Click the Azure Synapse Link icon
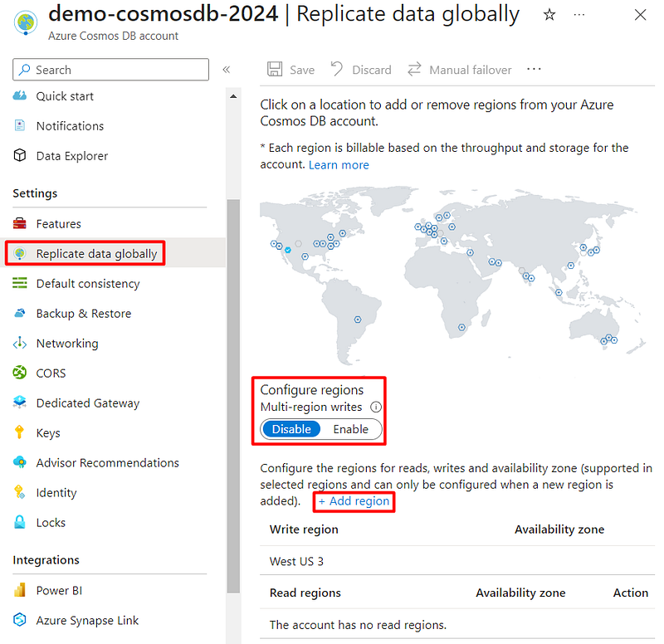The width and height of the screenshot is (664, 644). coord(19,619)
